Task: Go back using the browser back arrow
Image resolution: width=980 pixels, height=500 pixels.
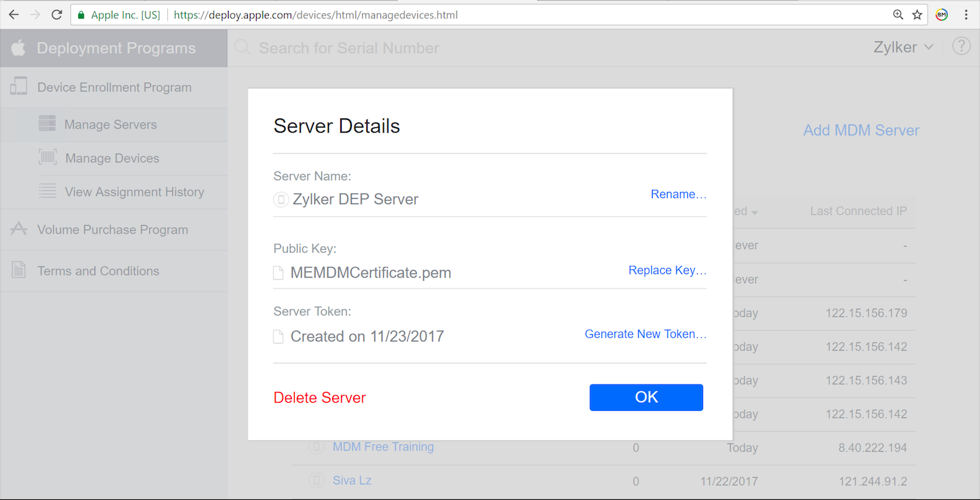Action: (x=14, y=14)
